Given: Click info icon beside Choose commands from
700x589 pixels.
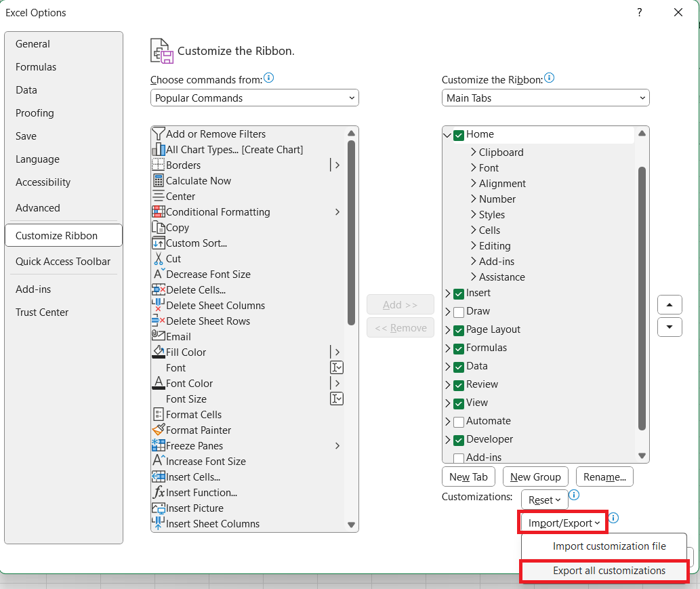Looking at the screenshot, I should click(269, 78).
